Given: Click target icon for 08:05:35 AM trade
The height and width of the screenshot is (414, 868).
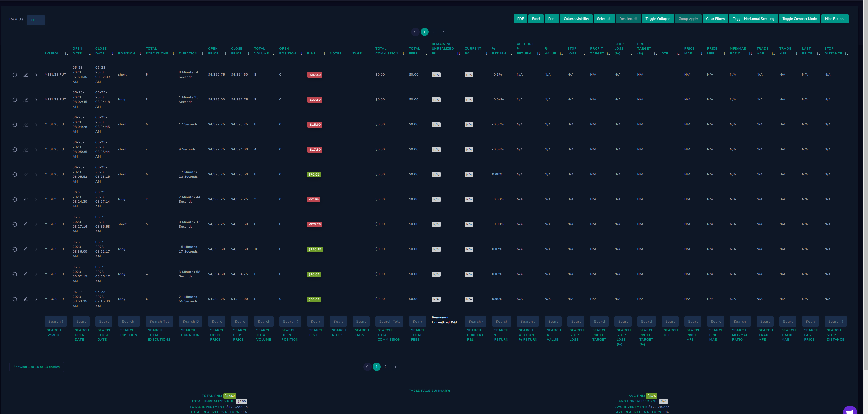Looking at the screenshot, I should pyautogui.click(x=15, y=150).
